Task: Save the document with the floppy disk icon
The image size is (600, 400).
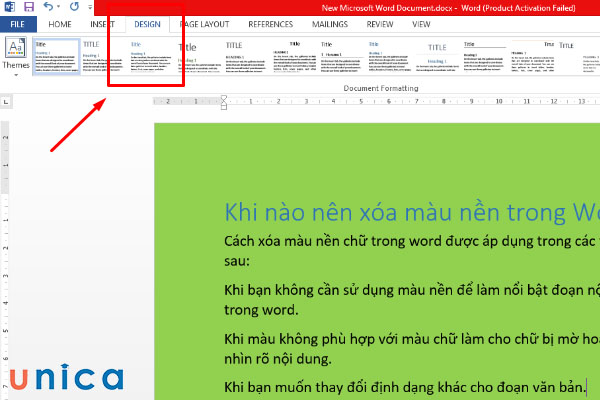Action: [29, 7]
